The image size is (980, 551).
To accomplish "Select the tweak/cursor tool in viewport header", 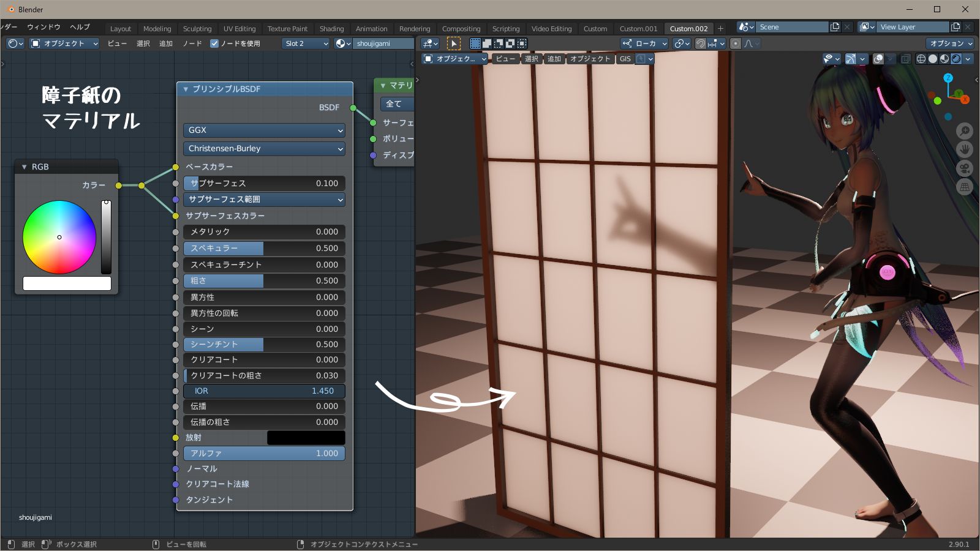I will pyautogui.click(x=453, y=43).
